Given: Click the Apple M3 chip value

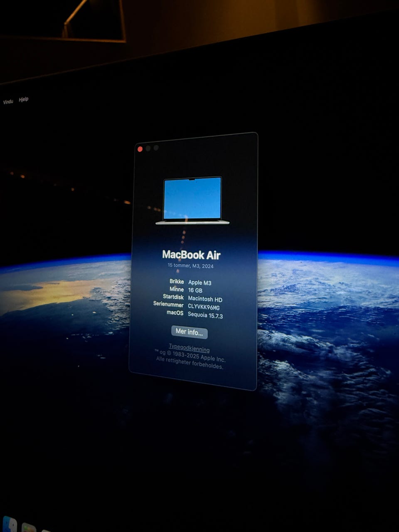Looking at the screenshot, I should click(199, 283).
